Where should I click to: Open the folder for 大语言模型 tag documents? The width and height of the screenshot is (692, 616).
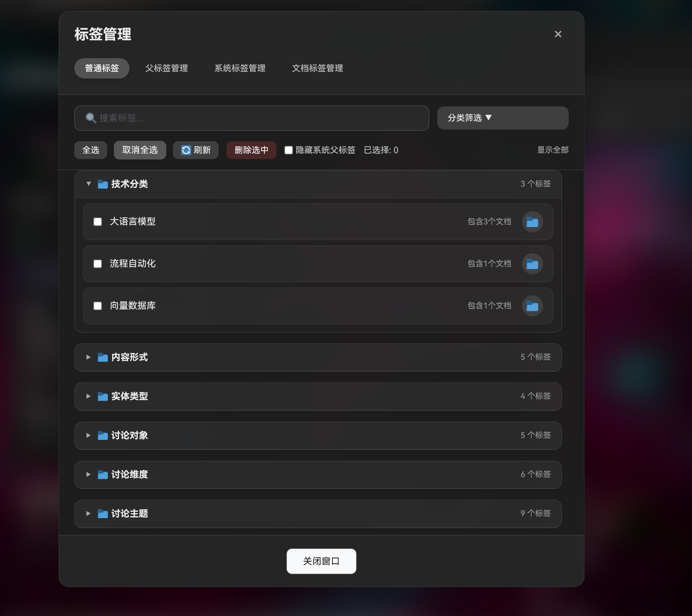(532, 222)
